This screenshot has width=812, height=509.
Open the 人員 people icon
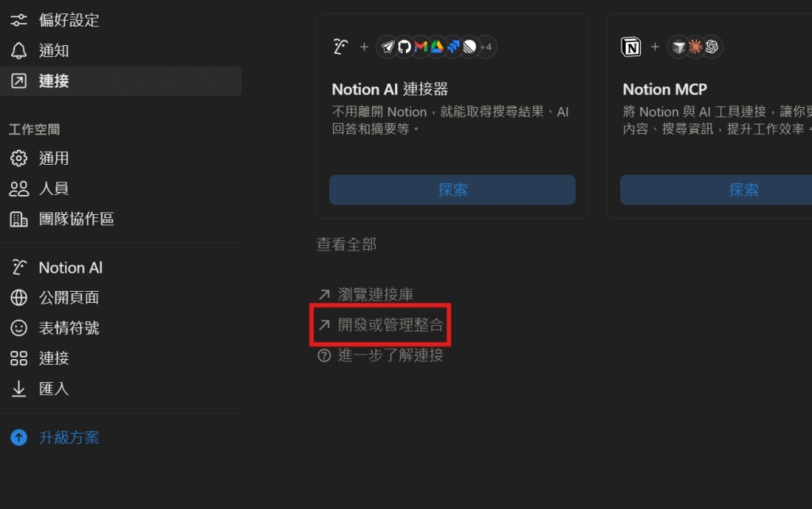19,189
